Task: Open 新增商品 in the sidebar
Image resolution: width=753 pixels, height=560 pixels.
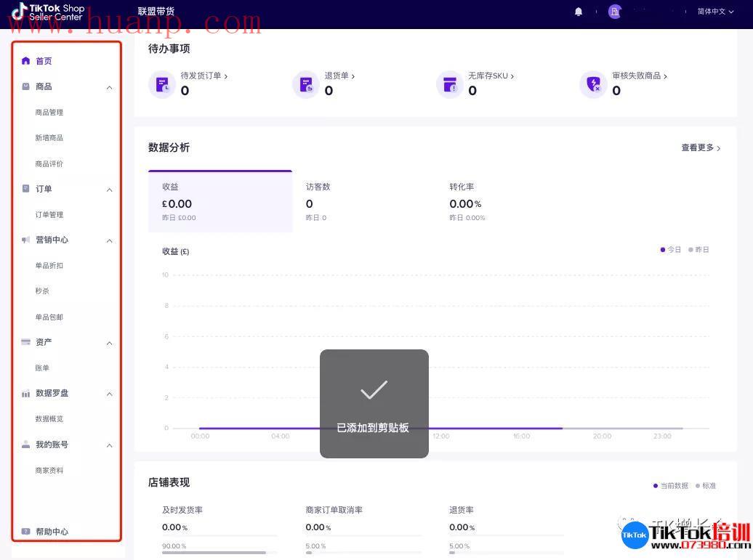Action: (49, 138)
